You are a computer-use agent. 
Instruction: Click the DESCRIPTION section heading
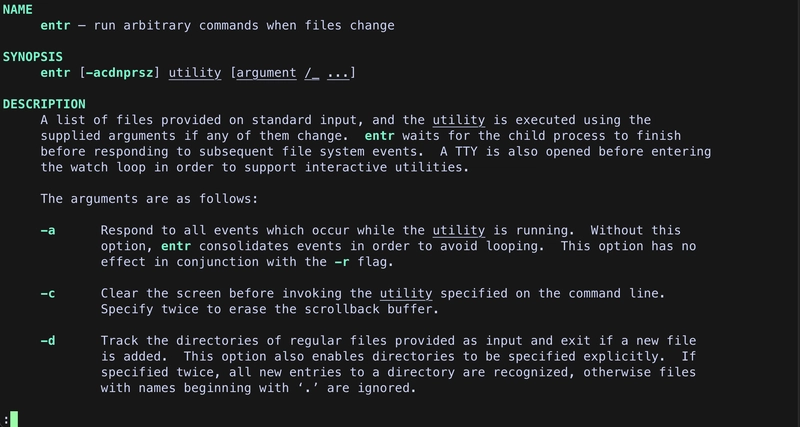pos(44,104)
